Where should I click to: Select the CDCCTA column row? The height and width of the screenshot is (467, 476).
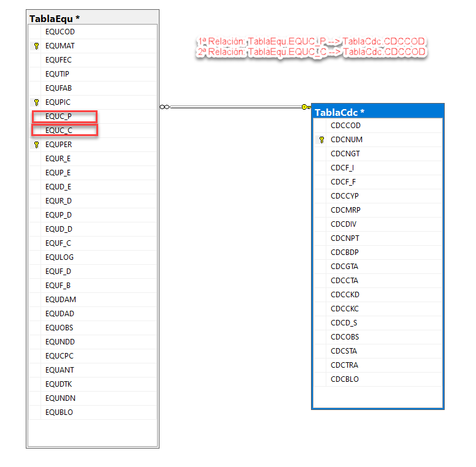(x=378, y=281)
